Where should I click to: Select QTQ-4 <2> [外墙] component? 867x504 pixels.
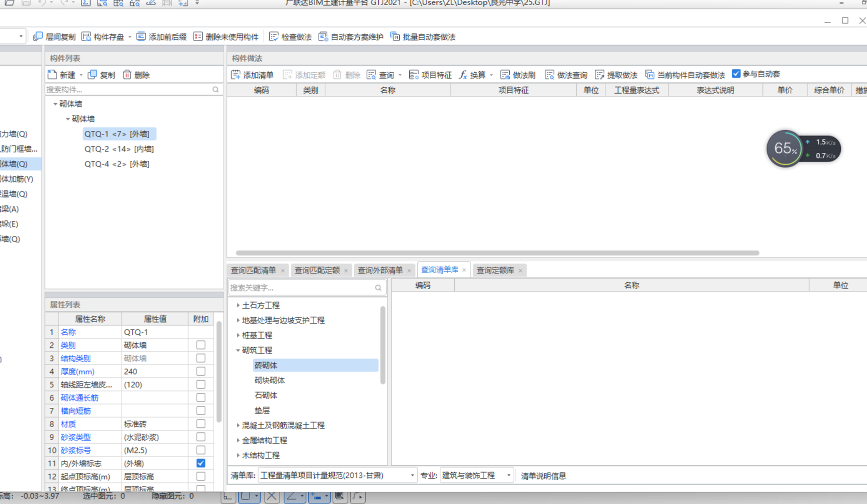click(x=117, y=164)
